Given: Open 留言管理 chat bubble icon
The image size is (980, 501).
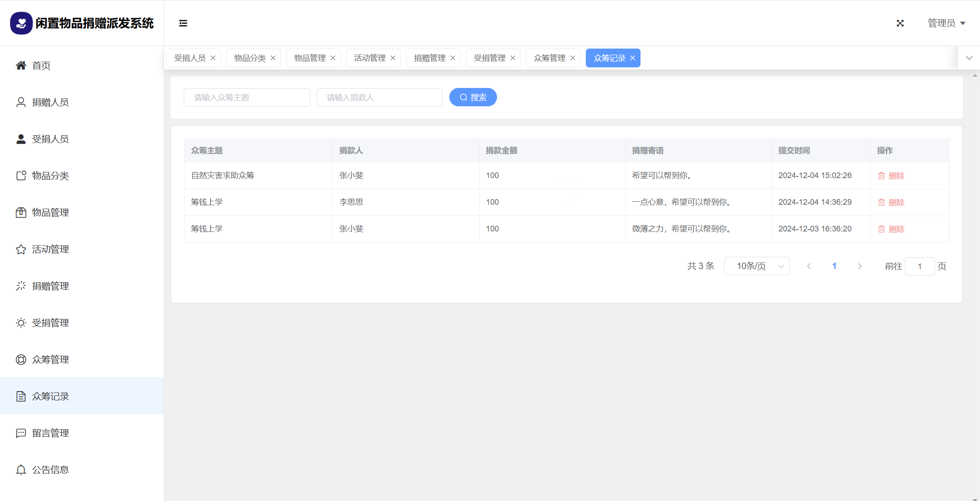Looking at the screenshot, I should (x=21, y=433).
